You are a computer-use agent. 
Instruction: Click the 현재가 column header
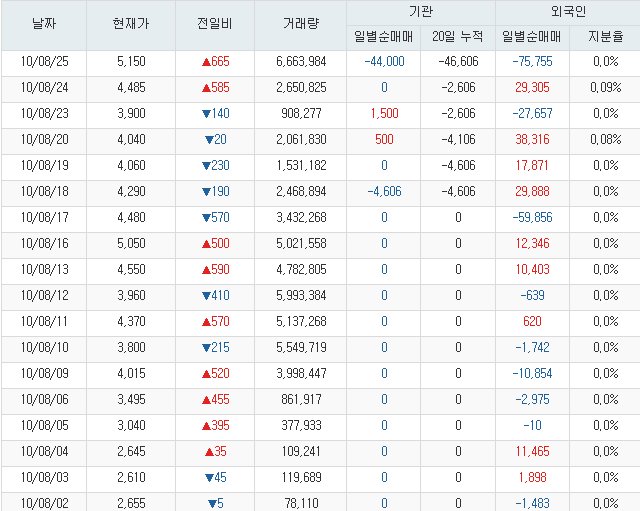[x=131, y=24]
